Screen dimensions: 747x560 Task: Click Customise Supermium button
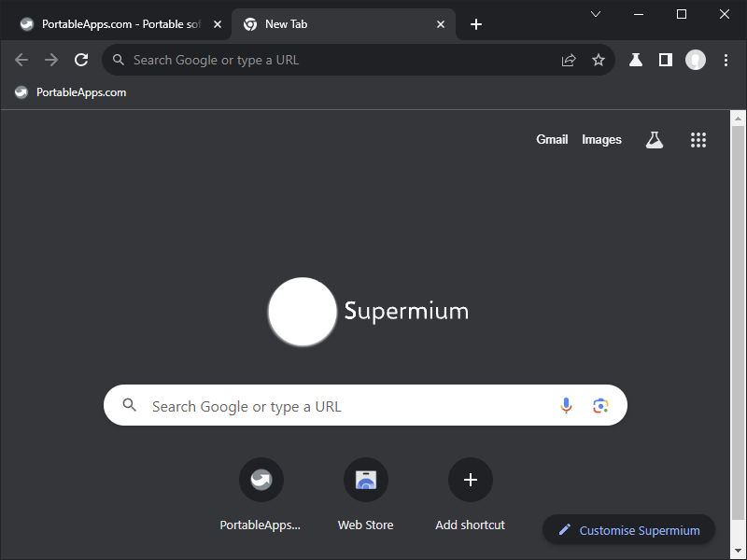point(628,530)
